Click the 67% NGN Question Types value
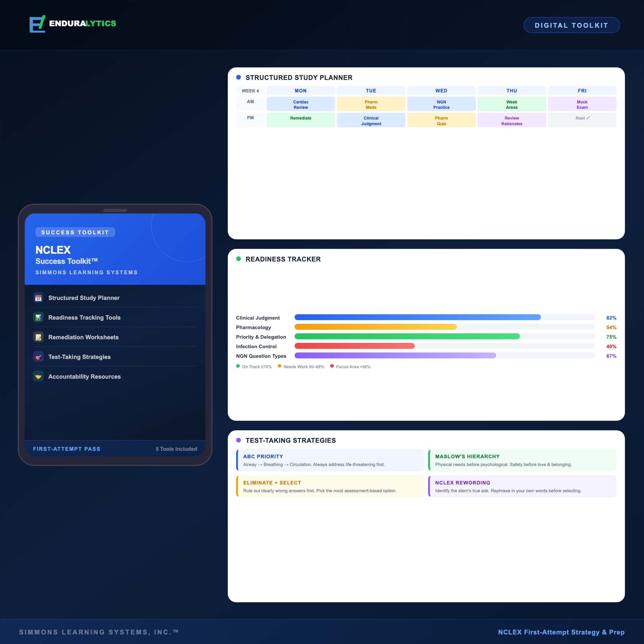644x644 pixels. pyautogui.click(x=611, y=356)
